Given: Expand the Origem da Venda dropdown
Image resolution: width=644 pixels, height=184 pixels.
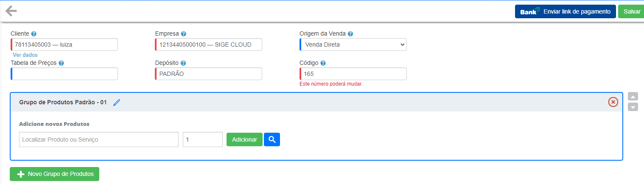Looking at the screenshot, I should click(353, 45).
